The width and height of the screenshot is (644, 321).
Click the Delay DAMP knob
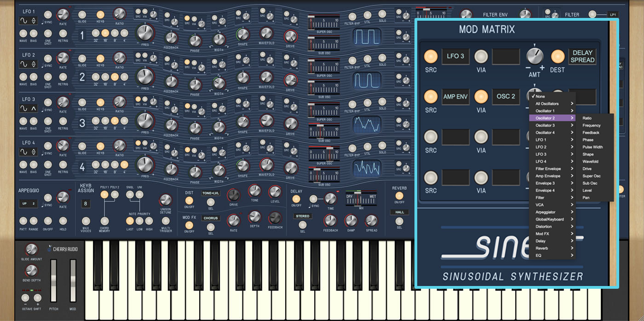pos(351,221)
